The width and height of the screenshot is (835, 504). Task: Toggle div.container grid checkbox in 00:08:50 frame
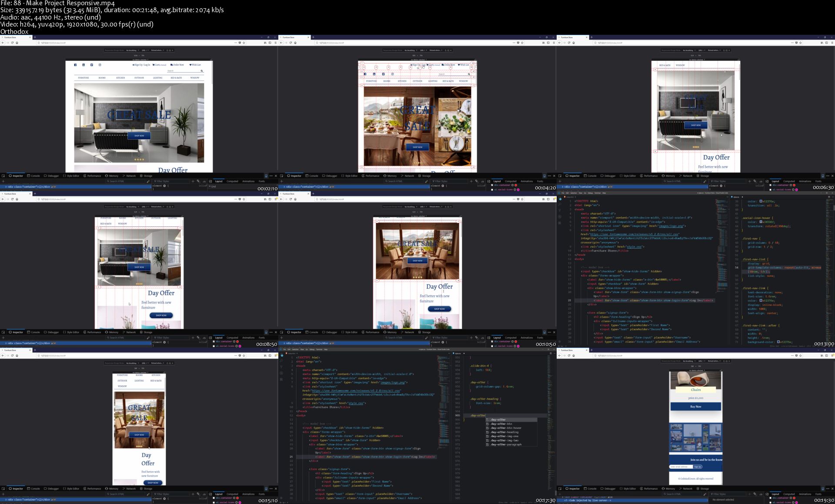[x=214, y=342]
